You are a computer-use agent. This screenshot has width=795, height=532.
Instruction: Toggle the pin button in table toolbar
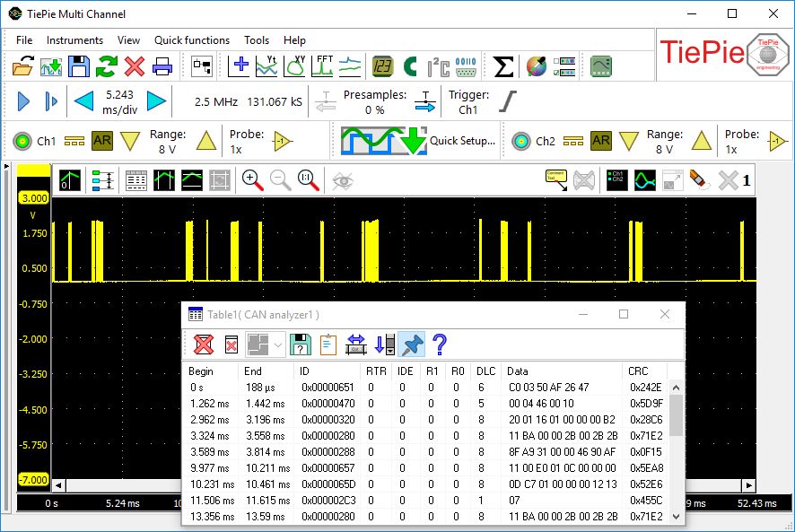click(411, 344)
